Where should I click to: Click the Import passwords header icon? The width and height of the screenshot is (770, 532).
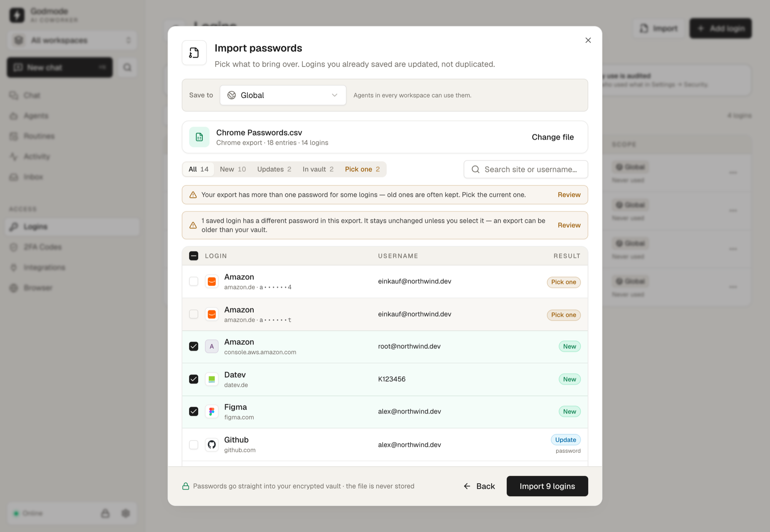coord(194,53)
